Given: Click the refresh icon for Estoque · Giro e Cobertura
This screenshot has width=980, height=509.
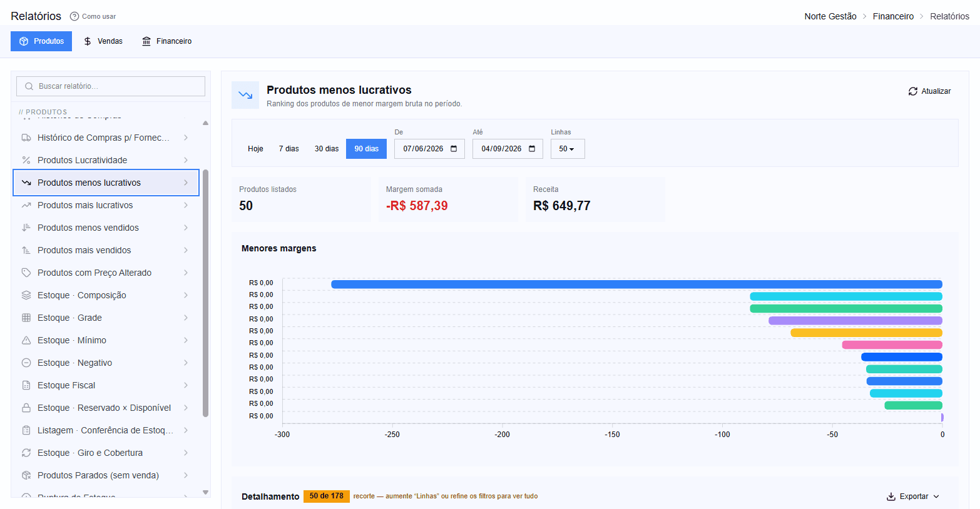Looking at the screenshot, I should coord(26,453).
